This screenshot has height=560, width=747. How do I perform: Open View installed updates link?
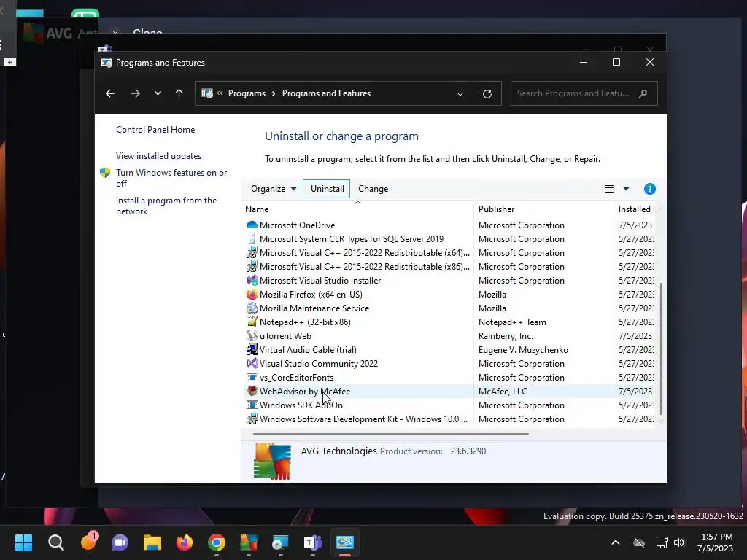click(158, 156)
